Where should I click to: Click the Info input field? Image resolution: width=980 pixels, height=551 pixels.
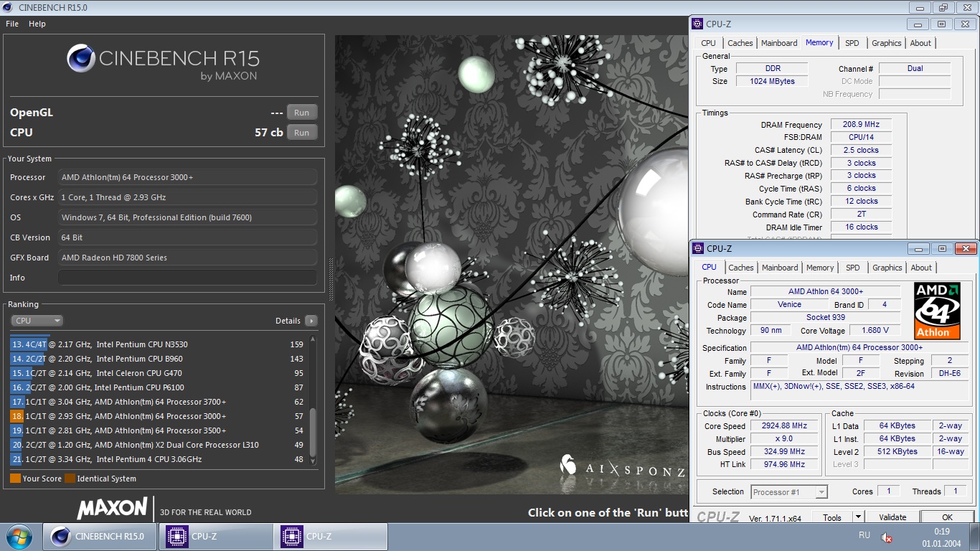187,278
